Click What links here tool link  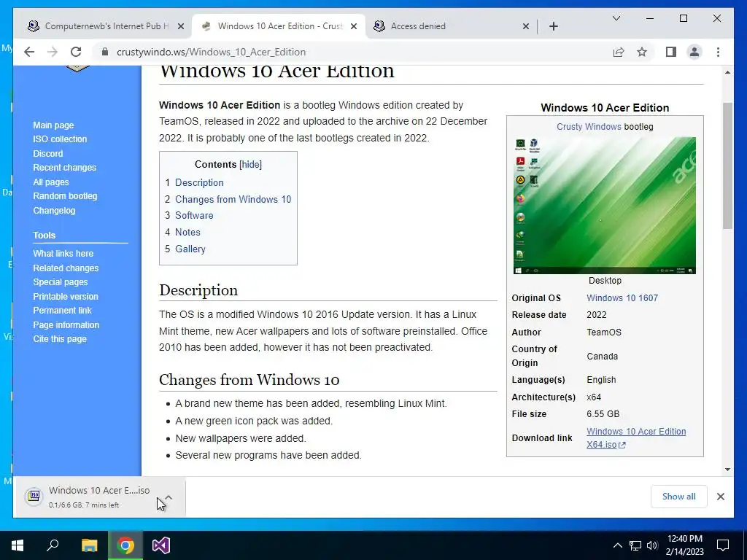63,253
